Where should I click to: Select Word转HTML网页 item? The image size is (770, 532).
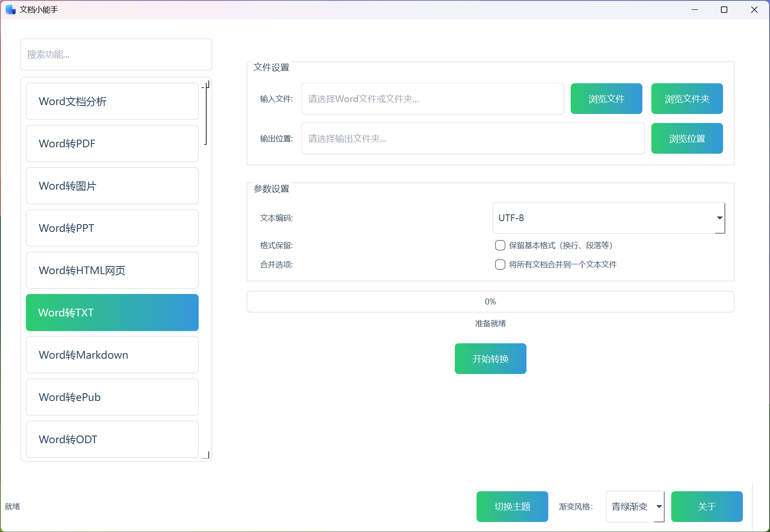pos(112,270)
